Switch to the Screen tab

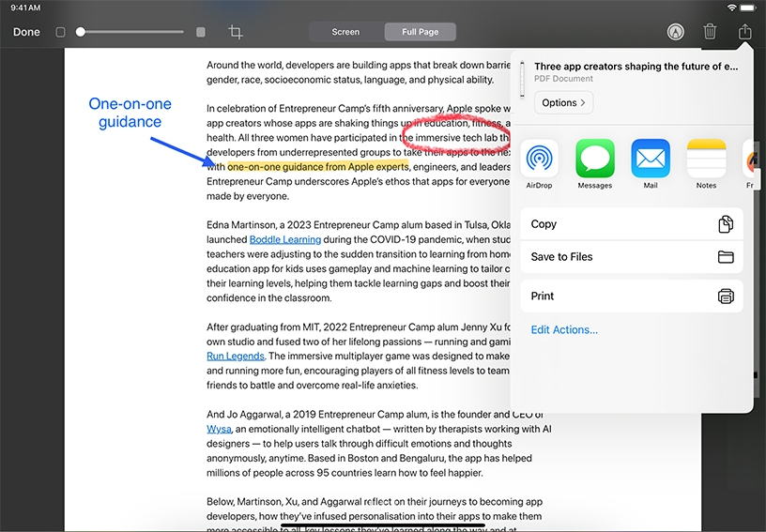(x=345, y=32)
